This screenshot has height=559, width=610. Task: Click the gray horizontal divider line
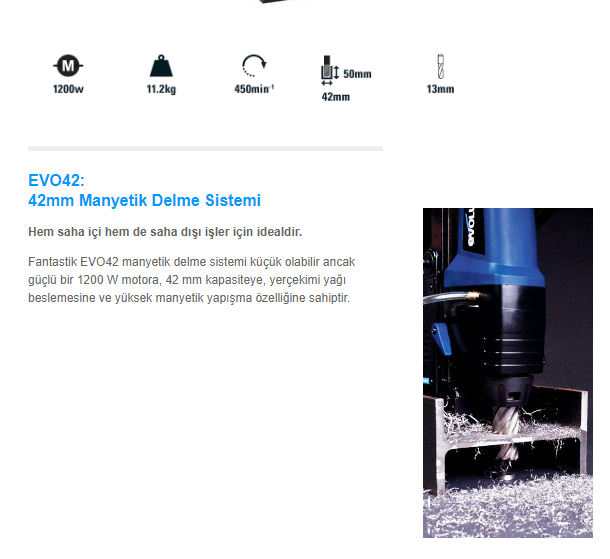click(x=205, y=149)
